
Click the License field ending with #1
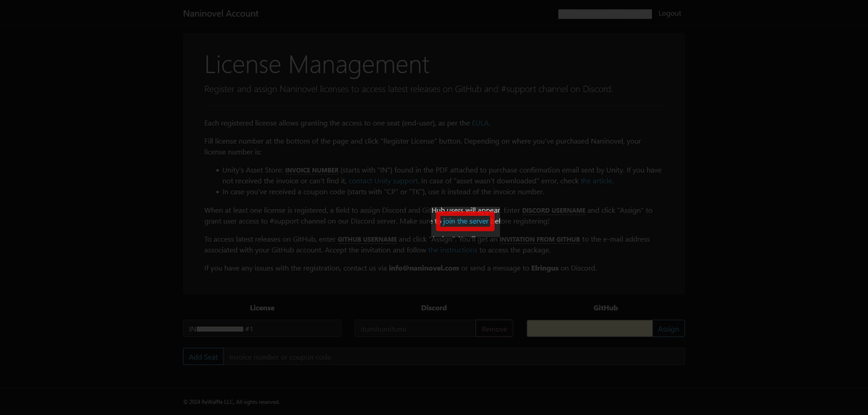coord(262,329)
